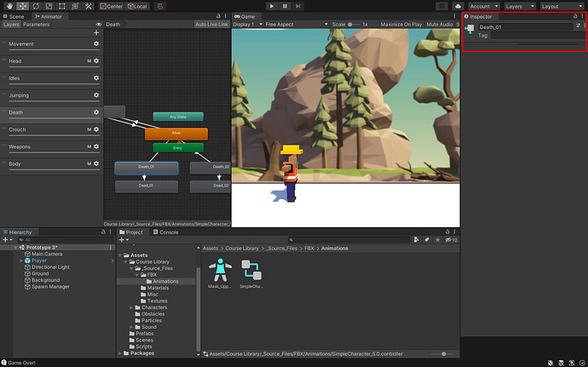This screenshot has width=588, height=367.
Task: Pause the game with pause button
Action: pos(285,6)
